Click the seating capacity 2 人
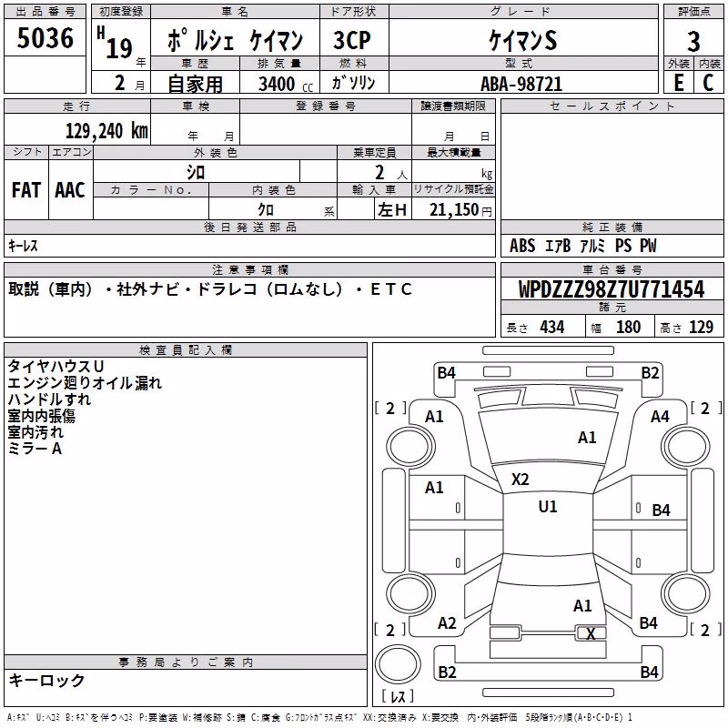 (390, 173)
